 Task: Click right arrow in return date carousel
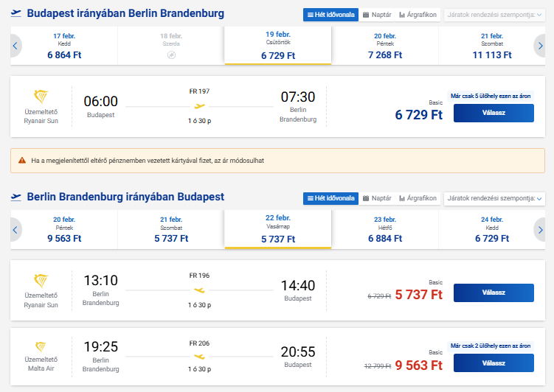pos(539,230)
